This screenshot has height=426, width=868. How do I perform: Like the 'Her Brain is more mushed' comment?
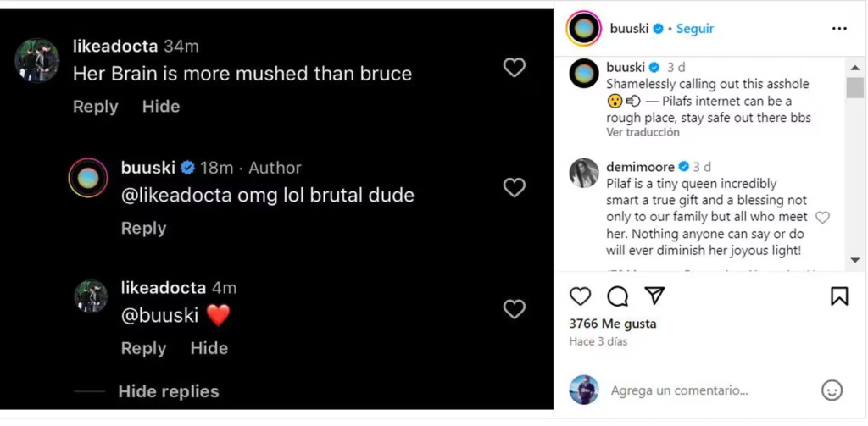point(515,68)
